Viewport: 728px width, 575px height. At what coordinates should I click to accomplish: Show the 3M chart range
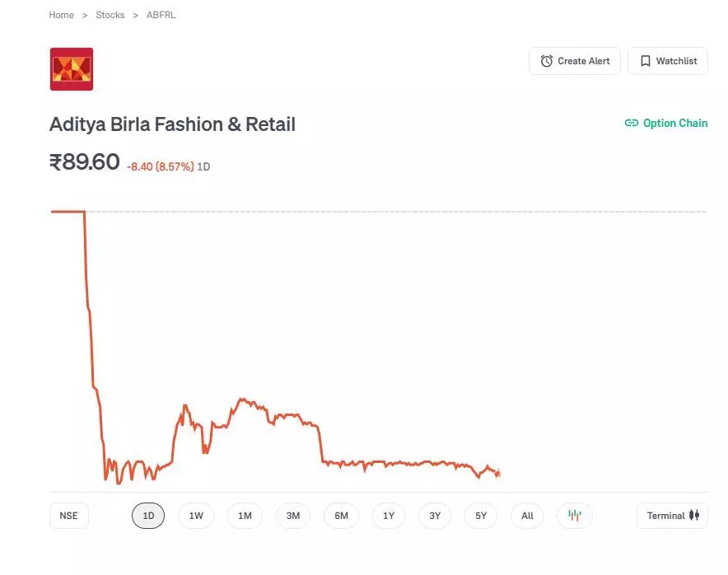pyautogui.click(x=293, y=516)
